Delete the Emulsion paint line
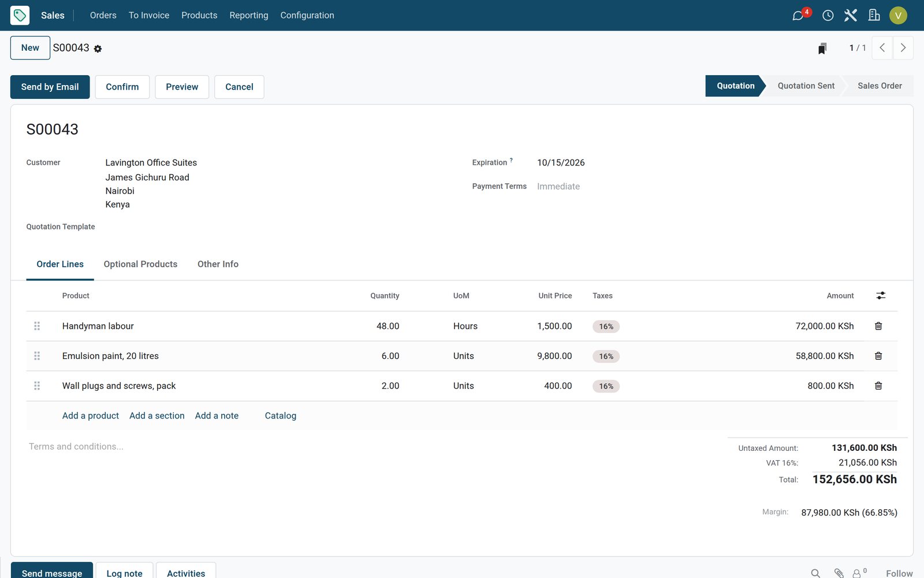The height and width of the screenshot is (578, 924). [878, 356]
